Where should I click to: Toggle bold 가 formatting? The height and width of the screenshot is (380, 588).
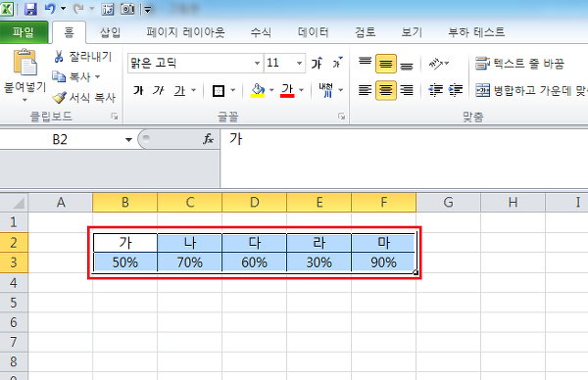[x=138, y=90]
